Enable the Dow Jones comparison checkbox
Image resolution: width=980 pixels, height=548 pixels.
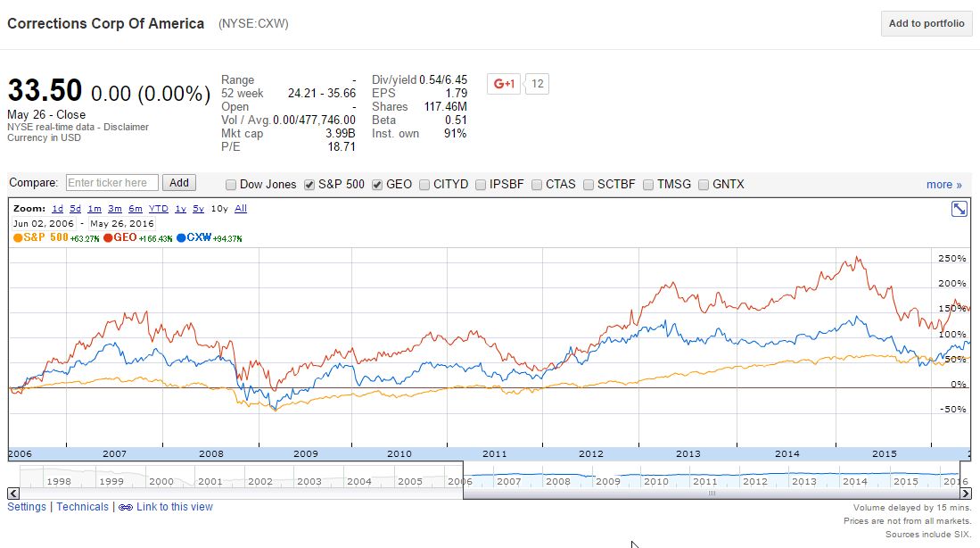[231, 185]
